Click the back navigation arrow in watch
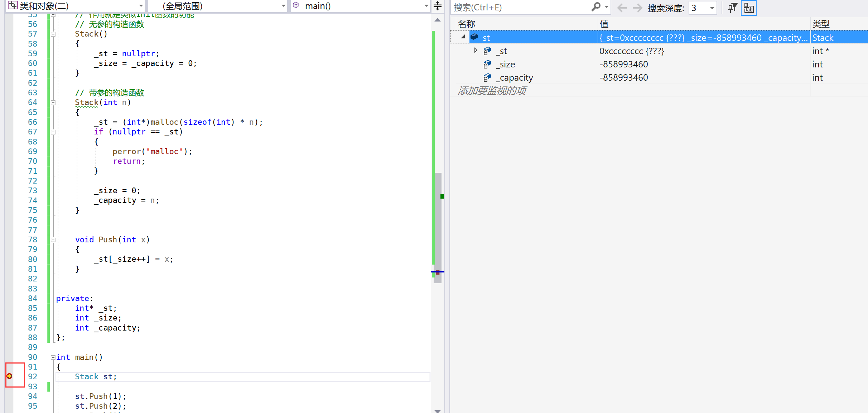868x413 pixels. pyautogui.click(x=622, y=8)
